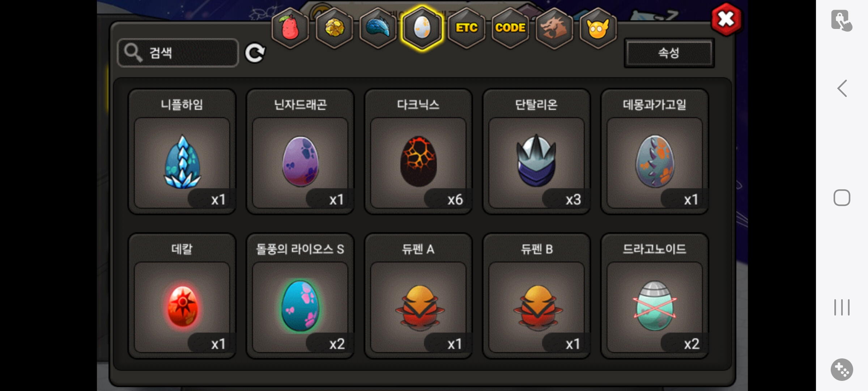Select the 듀펜 A egg slot
This screenshot has height=391, width=868.
[x=418, y=296]
